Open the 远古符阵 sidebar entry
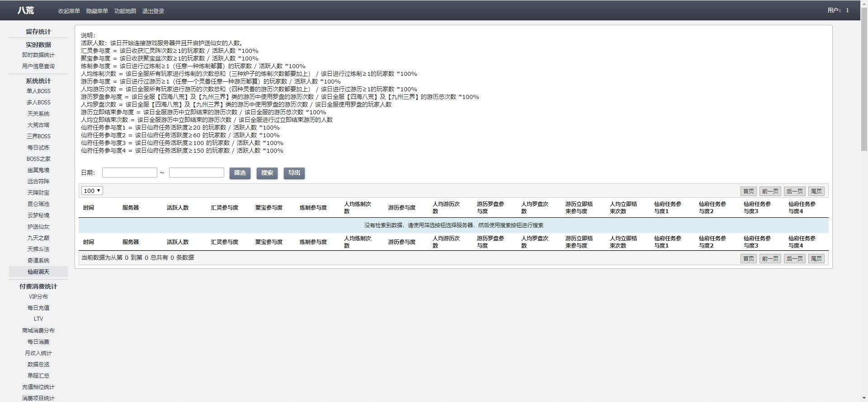The height and width of the screenshot is (402, 868). (38, 182)
